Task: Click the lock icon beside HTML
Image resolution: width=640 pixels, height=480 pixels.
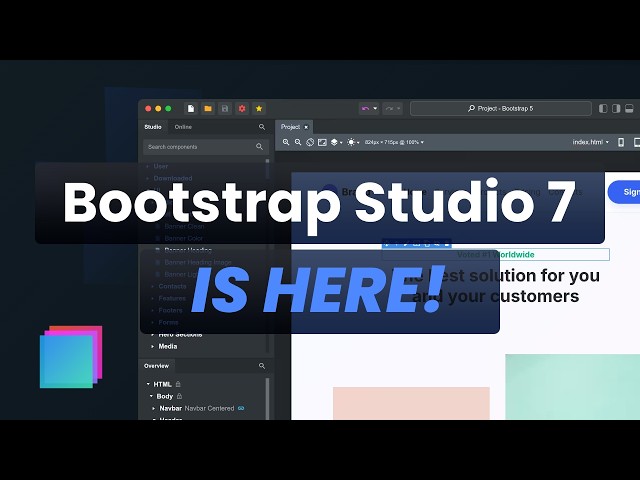Action: pos(178,384)
